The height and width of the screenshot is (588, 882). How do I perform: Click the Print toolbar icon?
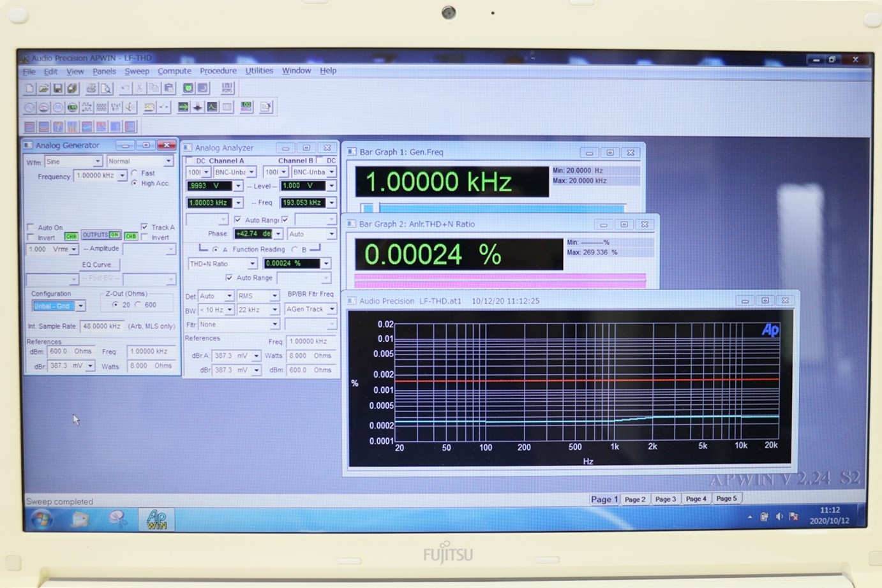92,88
